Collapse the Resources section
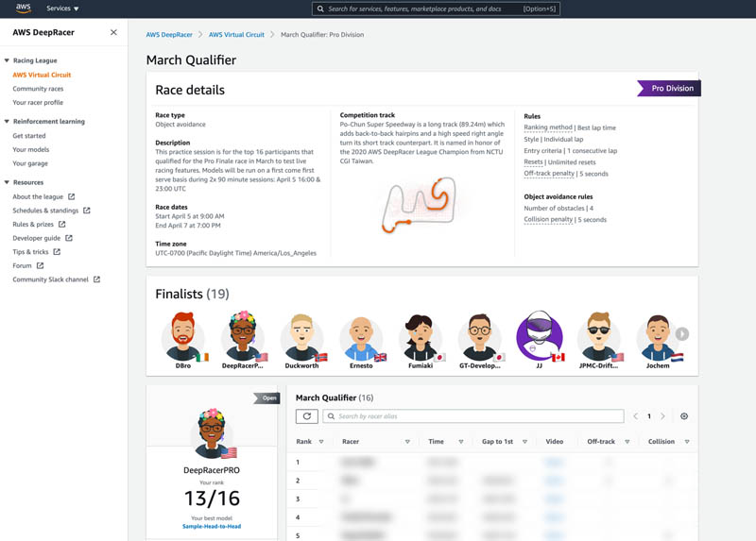This screenshot has height=541, width=756. (x=7, y=182)
